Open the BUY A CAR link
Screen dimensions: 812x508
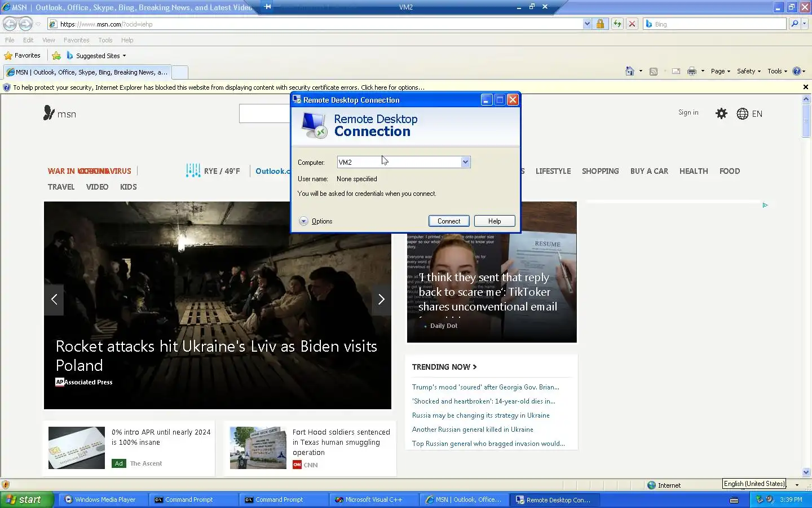(x=649, y=171)
